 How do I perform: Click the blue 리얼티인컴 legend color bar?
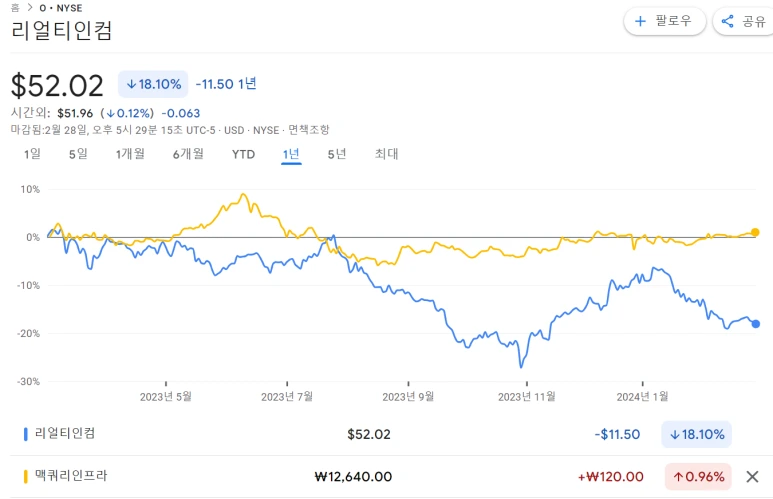point(26,434)
